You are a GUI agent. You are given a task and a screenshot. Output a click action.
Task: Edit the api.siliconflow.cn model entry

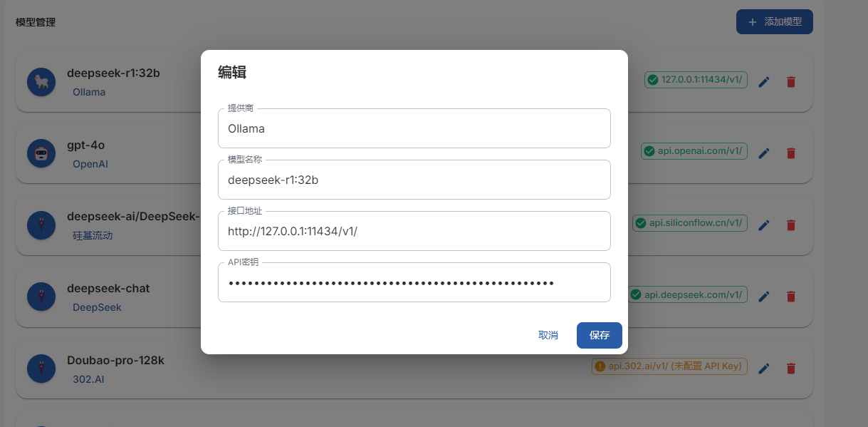[x=764, y=225]
